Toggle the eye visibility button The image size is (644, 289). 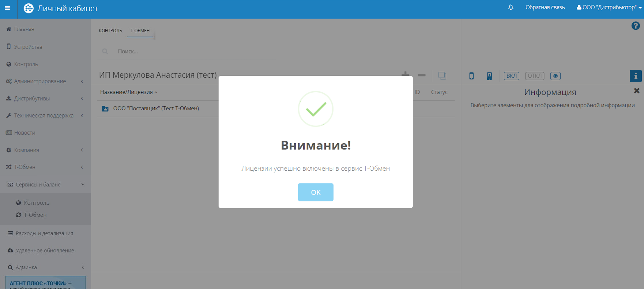[x=555, y=76]
